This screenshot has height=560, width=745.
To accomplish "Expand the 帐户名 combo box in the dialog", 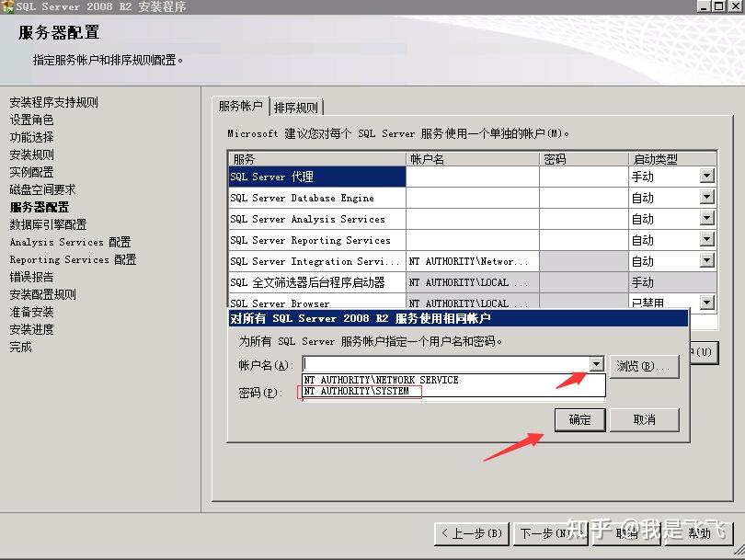I will (x=597, y=364).
